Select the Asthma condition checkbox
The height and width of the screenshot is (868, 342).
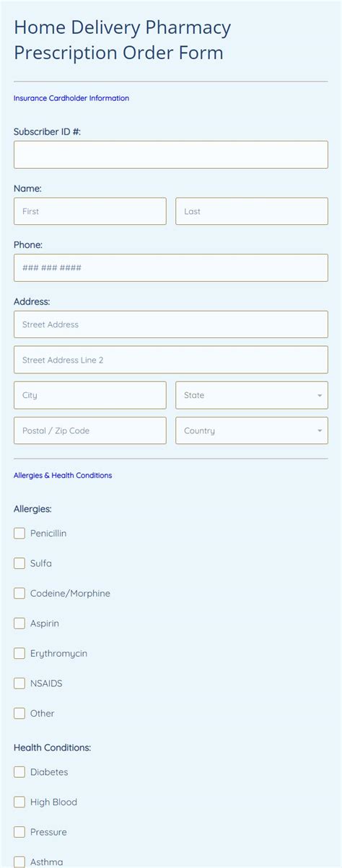[19, 862]
